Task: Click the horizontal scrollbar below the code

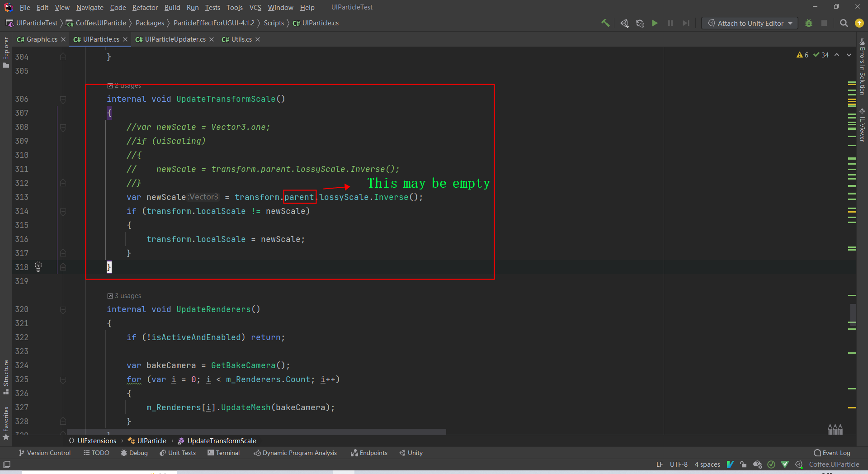Action: pos(258,431)
